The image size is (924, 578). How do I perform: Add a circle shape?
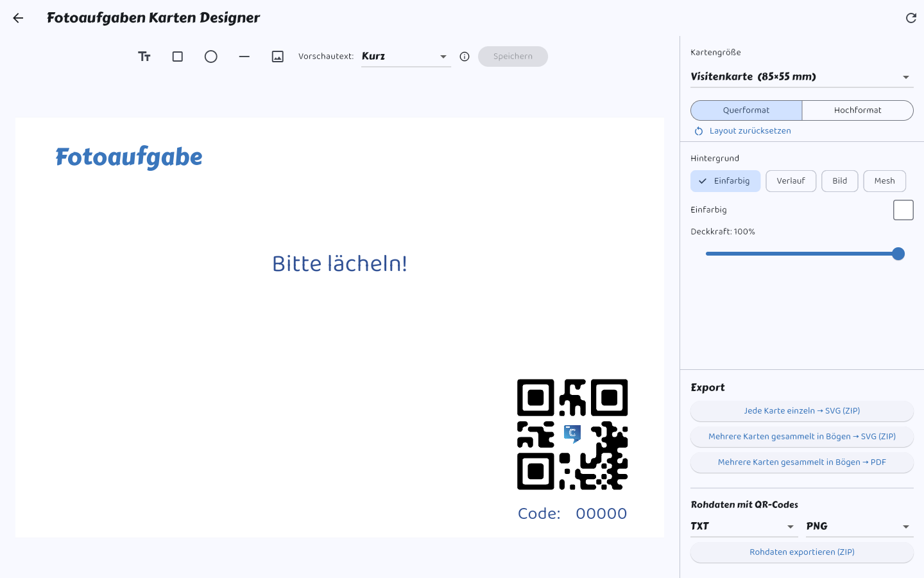click(x=211, y=57)
